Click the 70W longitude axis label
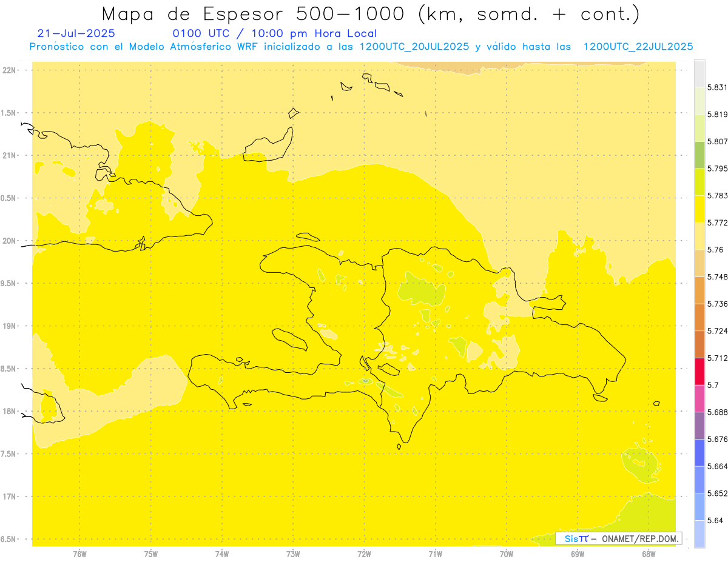The width and height of the screenshot is (728, 562). pos(507,554)
